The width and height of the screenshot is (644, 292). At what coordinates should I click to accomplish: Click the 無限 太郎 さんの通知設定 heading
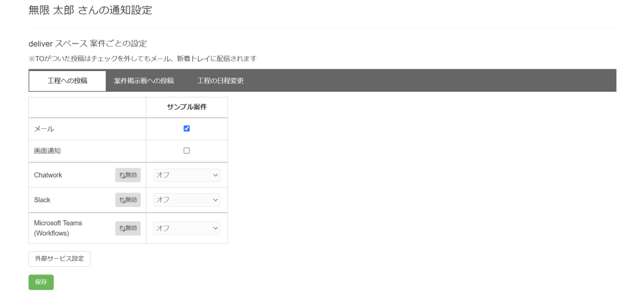pos(91,10)
